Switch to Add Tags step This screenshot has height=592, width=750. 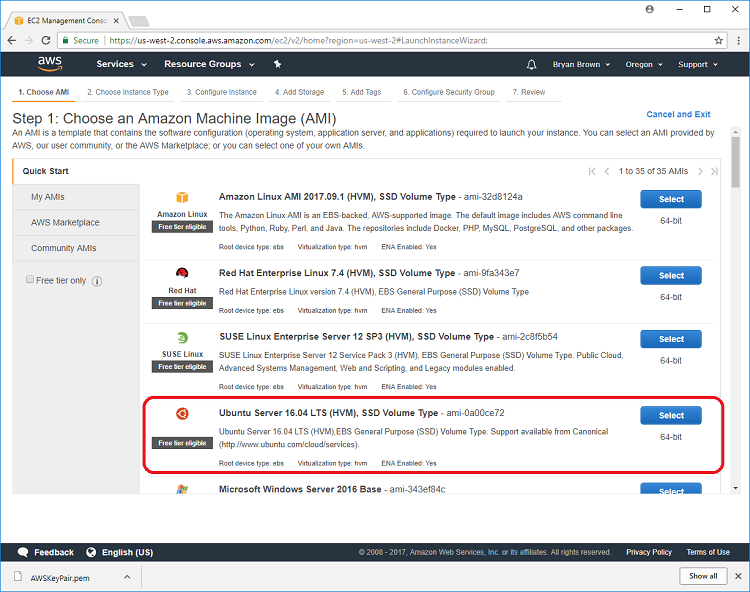362,92
